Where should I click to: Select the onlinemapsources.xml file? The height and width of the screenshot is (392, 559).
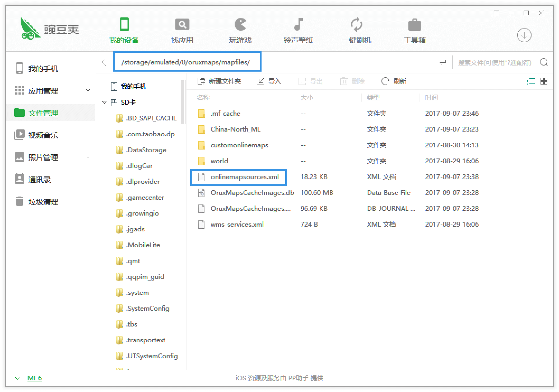coord(244,177)
